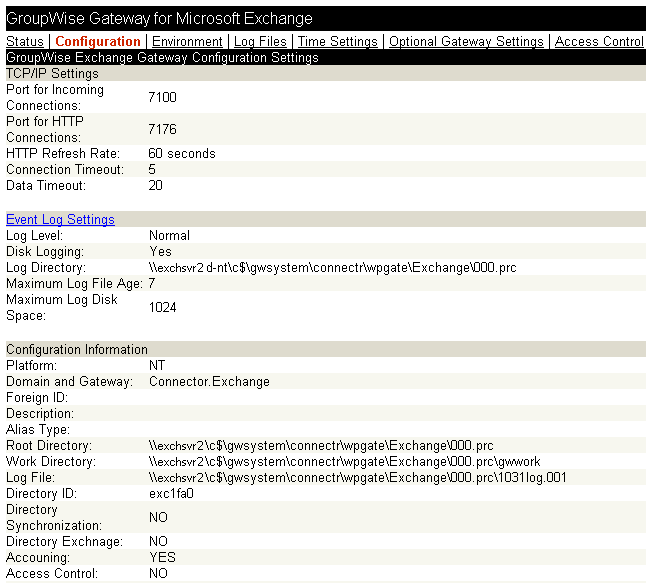This screenshot has height=583, width=647.
Task: Click the 'HTTP Refresh Rate:' label
Action: pos(63,153)
